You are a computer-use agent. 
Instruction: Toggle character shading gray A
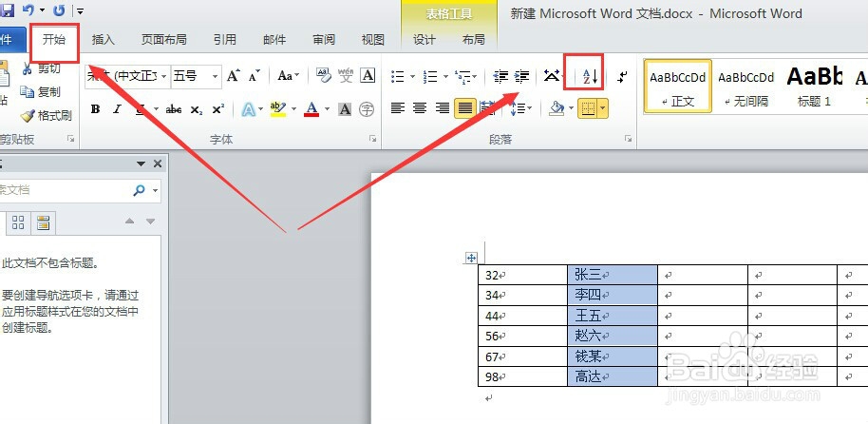[x=345, y=109]
